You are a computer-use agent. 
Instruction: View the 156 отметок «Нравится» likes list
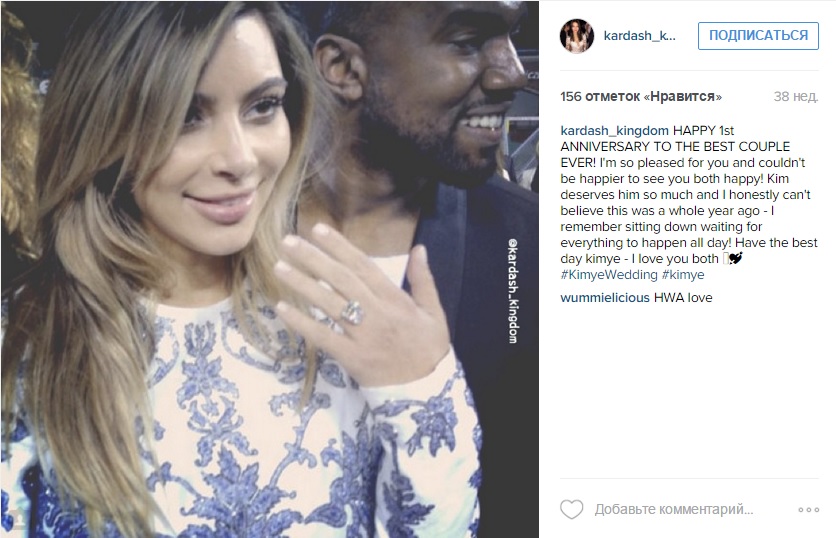(641, 97)
